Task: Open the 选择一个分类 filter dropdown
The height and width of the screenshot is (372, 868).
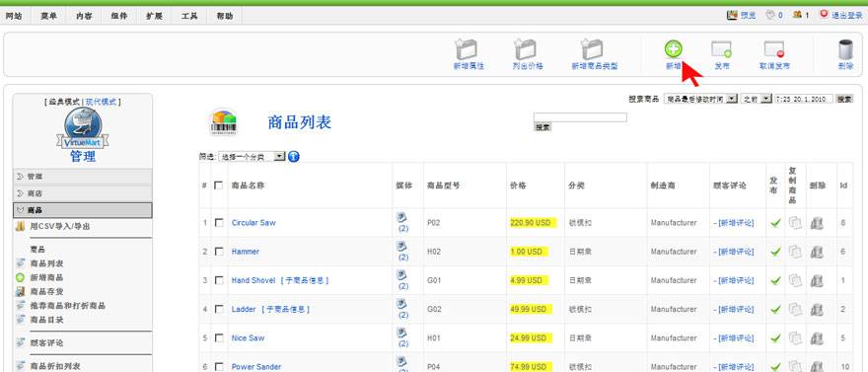Action: (x=252, y=157)
